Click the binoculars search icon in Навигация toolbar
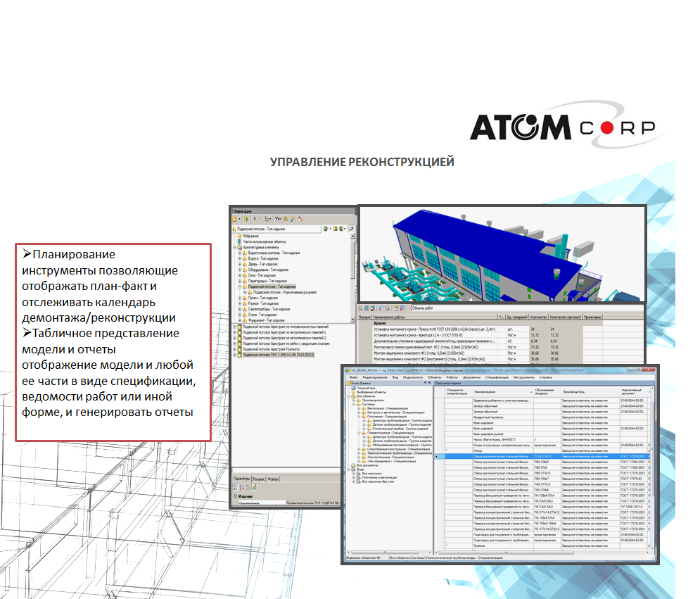Image resolution: width=700 pixels, height=599 pixels. point(285,219)
